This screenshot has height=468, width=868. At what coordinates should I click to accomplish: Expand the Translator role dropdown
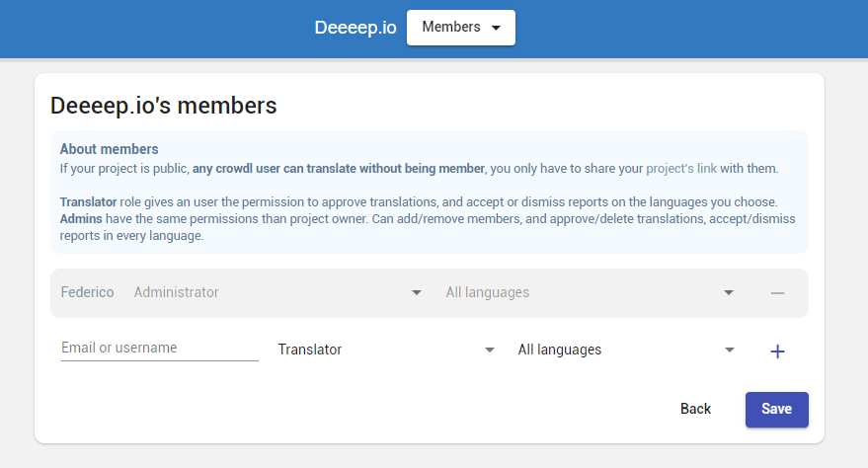(x=386, y=350)
